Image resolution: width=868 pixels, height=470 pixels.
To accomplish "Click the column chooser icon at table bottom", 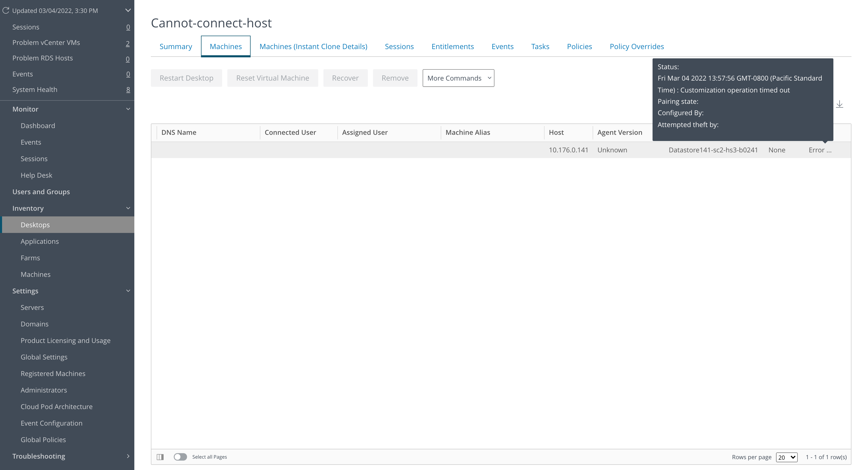I will click(x=160, y=457).
